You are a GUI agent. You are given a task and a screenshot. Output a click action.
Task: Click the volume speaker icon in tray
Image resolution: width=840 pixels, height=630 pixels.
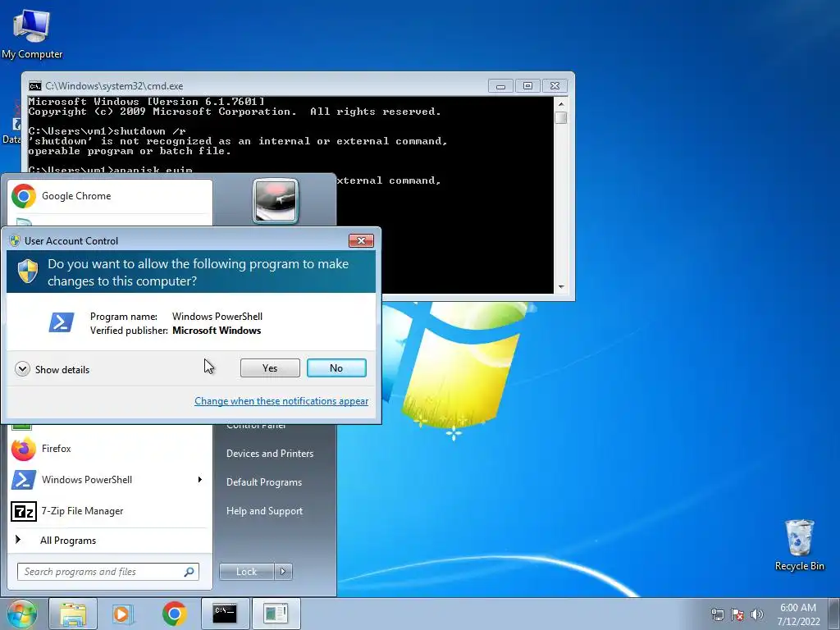pos(756,614)
